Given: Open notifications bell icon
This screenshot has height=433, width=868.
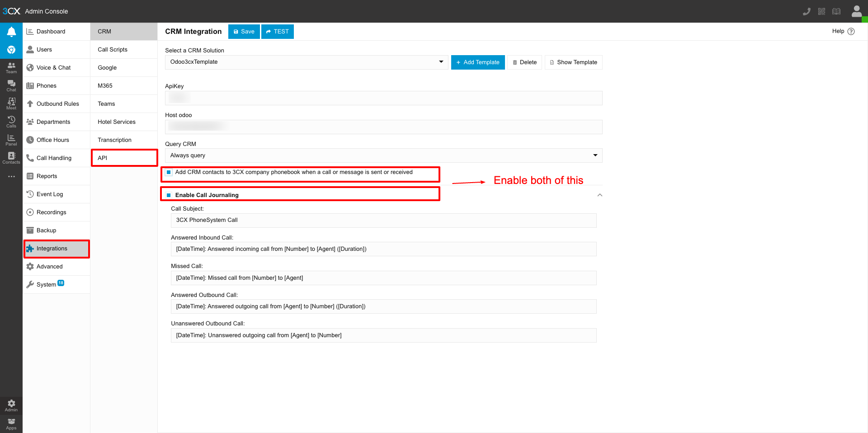Looking at the screenshot, I should pyautogui.click(x=11, y=32).
